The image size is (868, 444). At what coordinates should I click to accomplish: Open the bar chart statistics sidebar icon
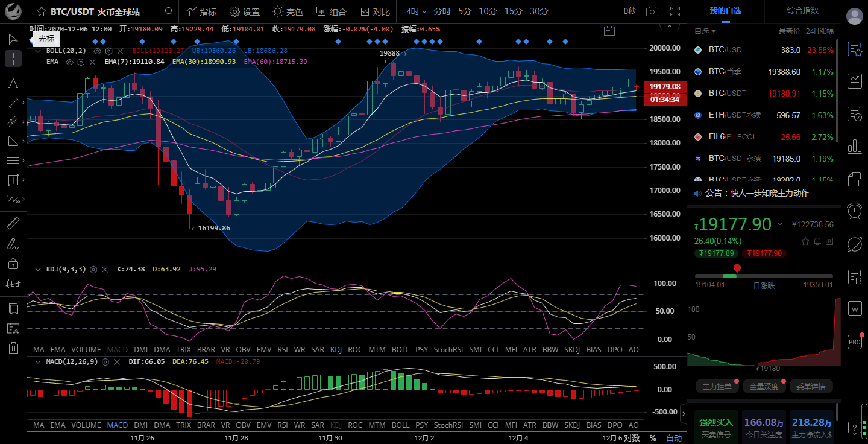click(855, 146)
